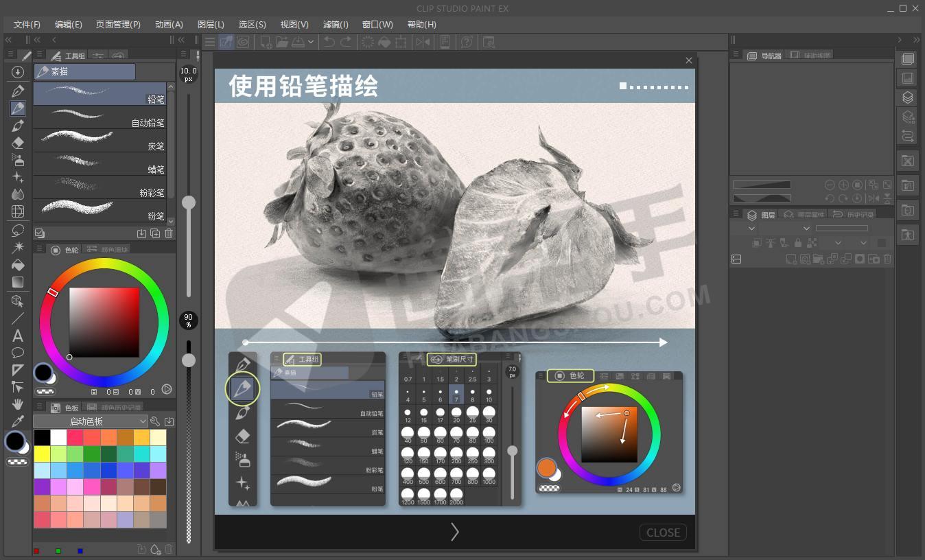The width and height of the screenshot is (925, 560).
Task: Select the Text tool
Action: point(18,336)
